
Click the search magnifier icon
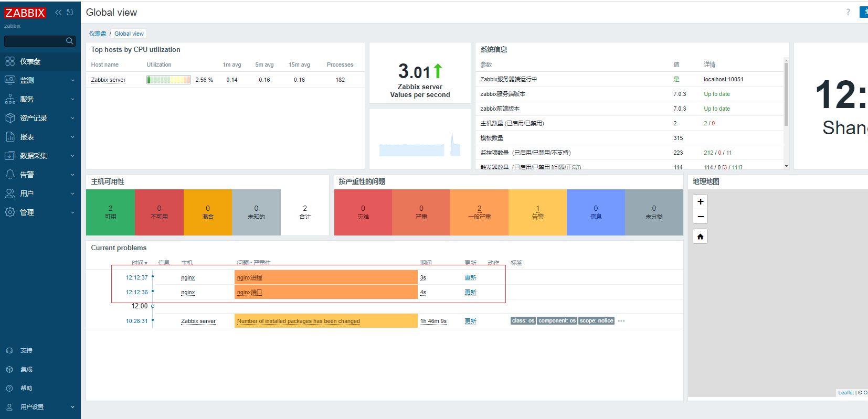69,41
